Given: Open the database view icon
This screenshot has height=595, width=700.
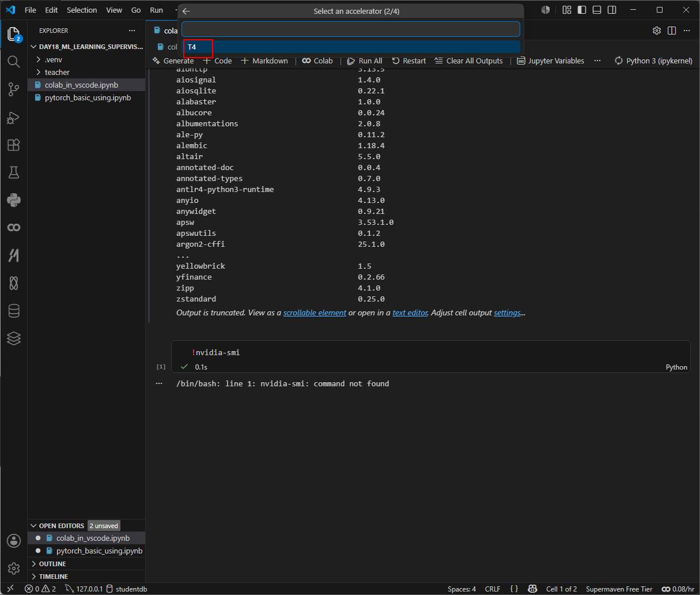Looking at the screenshot, I should [x=14, y=311].
